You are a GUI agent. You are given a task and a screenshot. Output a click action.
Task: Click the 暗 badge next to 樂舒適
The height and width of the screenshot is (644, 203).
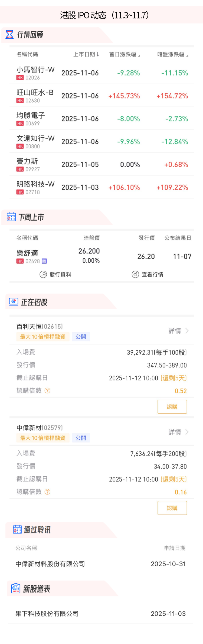coord(44,261)
